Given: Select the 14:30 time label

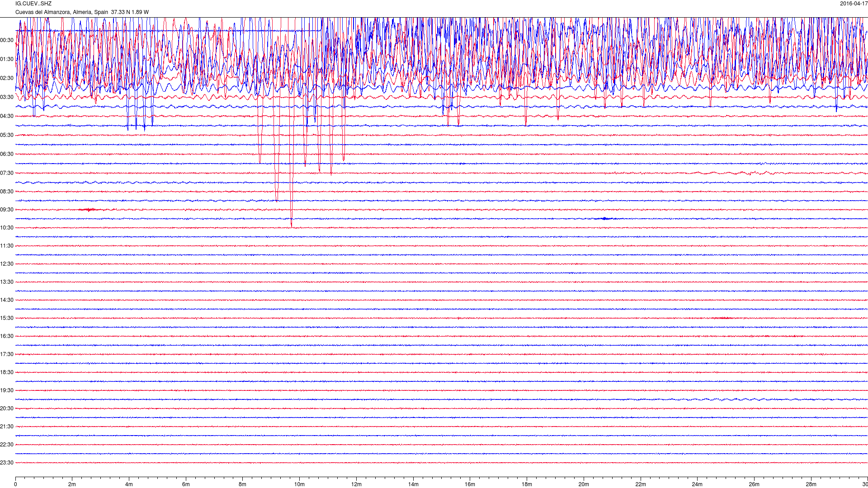Looking at the screenshot, I should coord(7,300).
